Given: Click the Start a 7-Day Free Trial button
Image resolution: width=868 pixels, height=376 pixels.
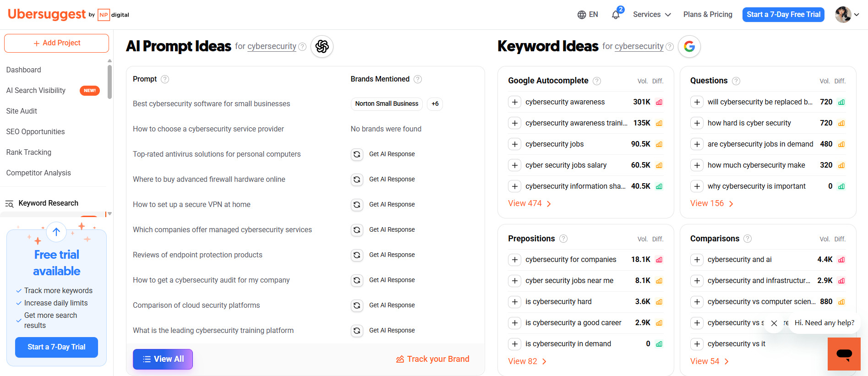Looking at the screenshot, I should (x=783, y=14).
